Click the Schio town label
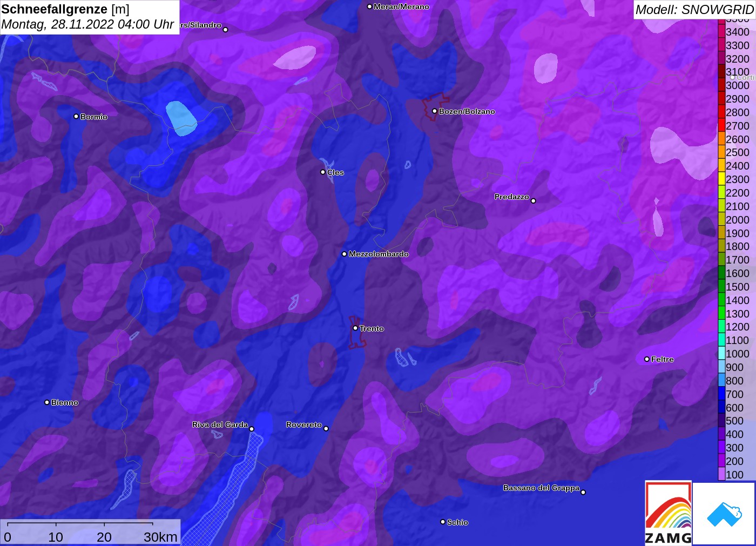The image size is (756, 546). pyautogui.click(x=457, y=522)
